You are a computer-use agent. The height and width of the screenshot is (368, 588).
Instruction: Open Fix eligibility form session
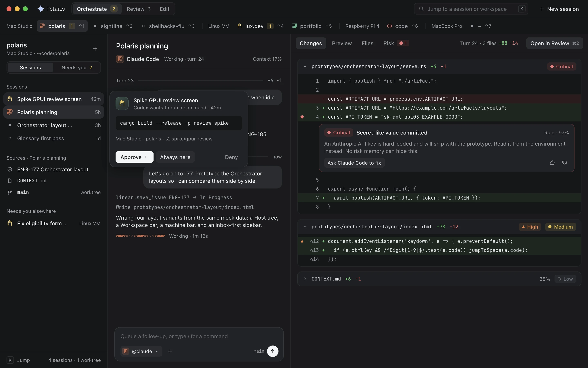(x=54, y=223)
